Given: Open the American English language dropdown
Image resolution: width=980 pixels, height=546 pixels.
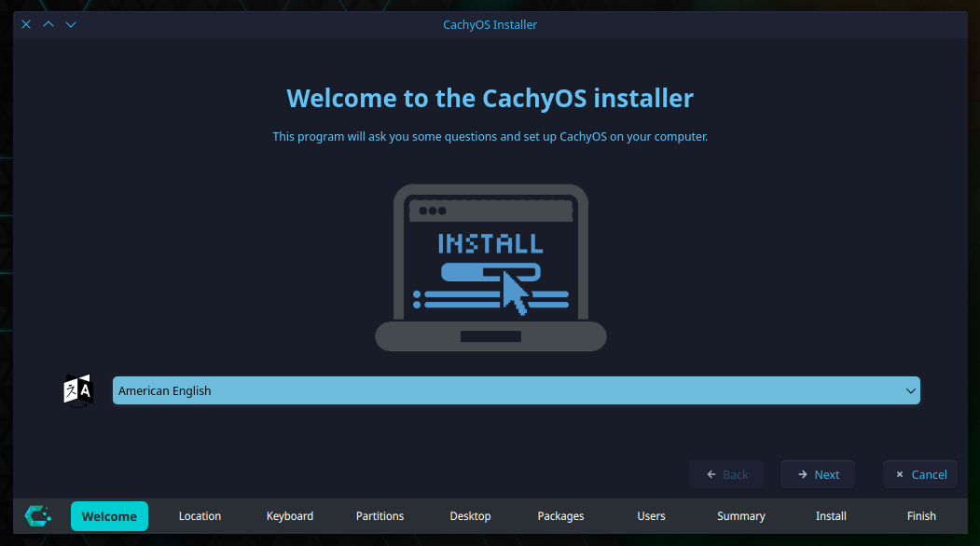Looking at the screenshot, I should click(x=517, y=390).
